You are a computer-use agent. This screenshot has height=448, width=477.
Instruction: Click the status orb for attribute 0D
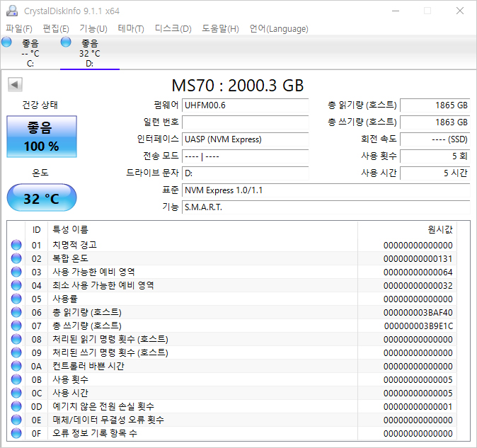click(x=16, y=406)
